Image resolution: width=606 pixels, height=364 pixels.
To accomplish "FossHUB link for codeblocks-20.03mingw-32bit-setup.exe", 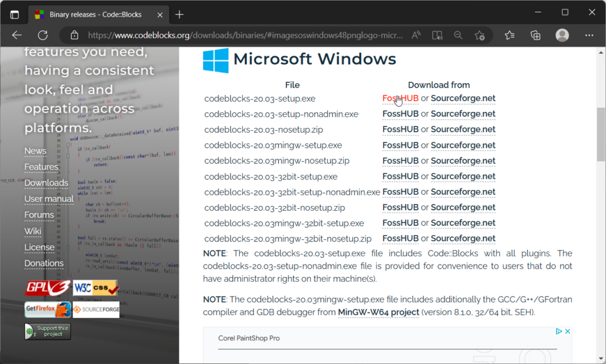I will (401, 223).
